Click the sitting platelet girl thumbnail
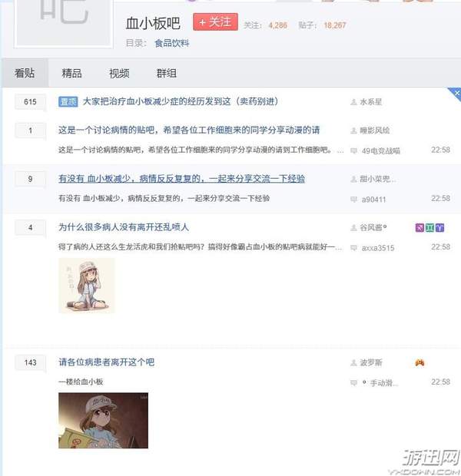Screen dimensions: 461x476 coord(87,286)
